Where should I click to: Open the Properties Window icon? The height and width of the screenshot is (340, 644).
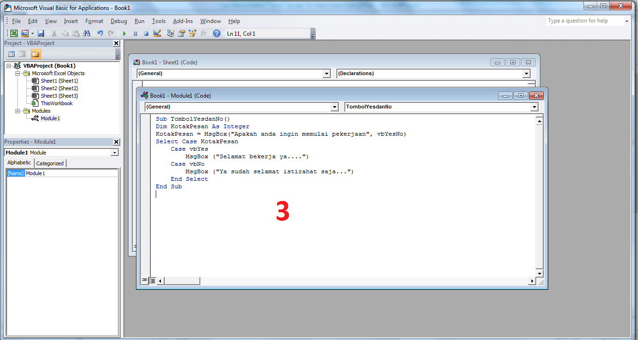click(x=182, y=33)
